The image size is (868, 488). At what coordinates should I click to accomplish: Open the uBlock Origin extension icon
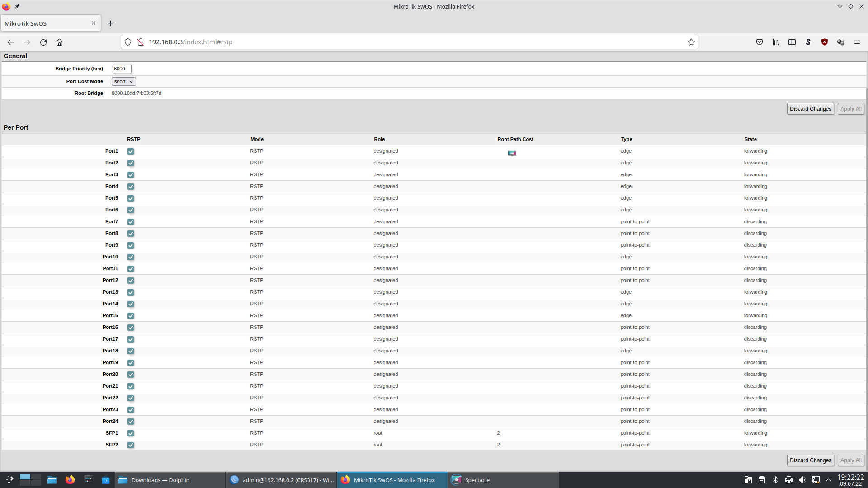pos(825,42)
